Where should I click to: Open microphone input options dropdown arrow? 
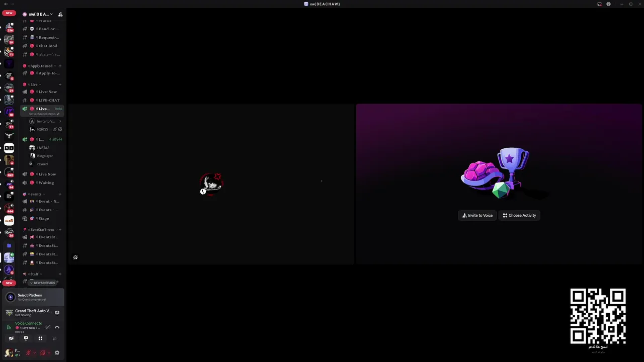tap(35, 353)
